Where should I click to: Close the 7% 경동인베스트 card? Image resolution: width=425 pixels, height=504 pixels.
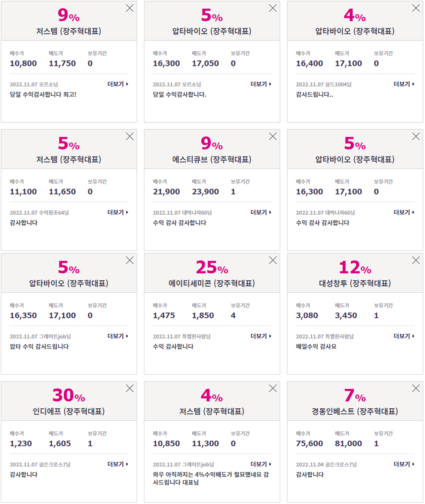point(416,388)
